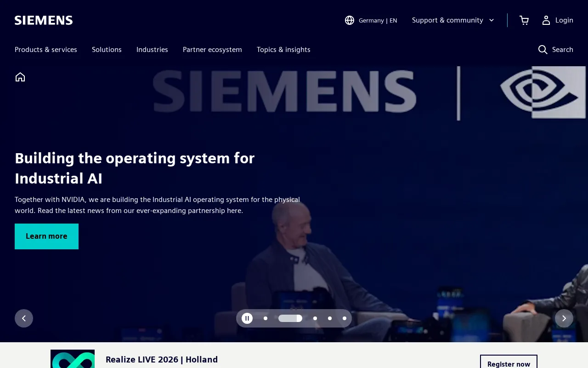Jump to the third carousel slide dot
588x368 pixels.
tap(315, 318)
